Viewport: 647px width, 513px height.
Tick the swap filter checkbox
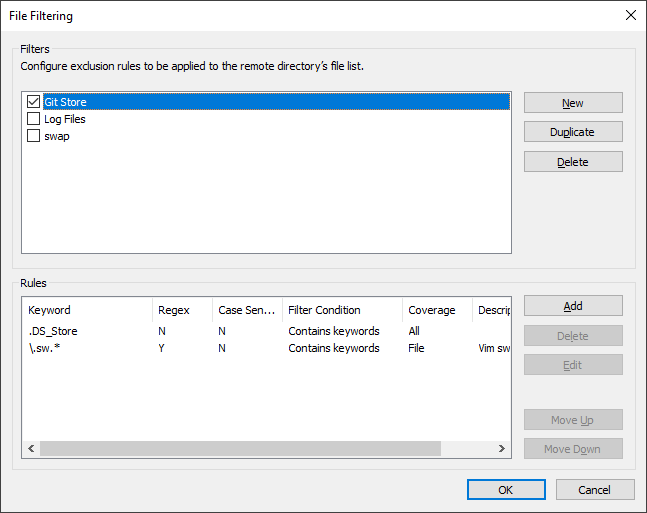pyautogui.click(x=33, y=136)
